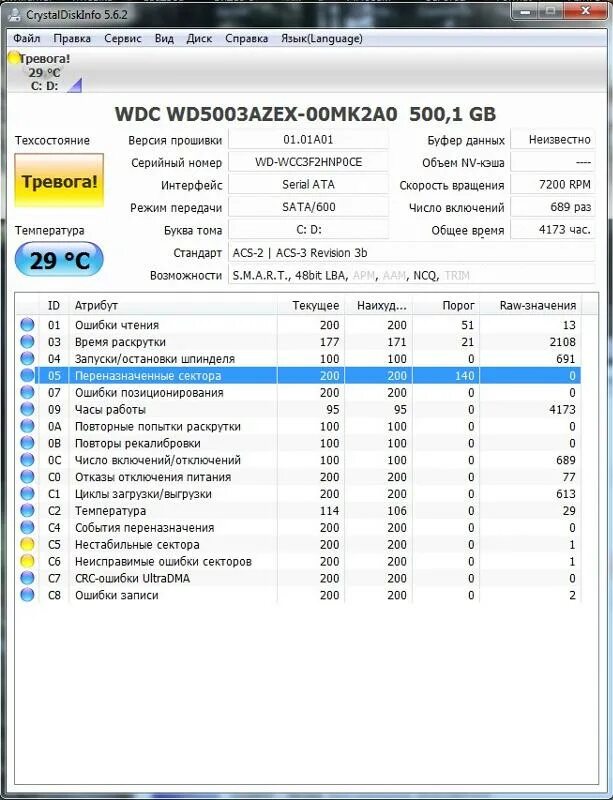Image resolution: width=613 pixels, height=800 pixels.
Task: Click the blue status icon for attribute C1
Action: [27, 493]
